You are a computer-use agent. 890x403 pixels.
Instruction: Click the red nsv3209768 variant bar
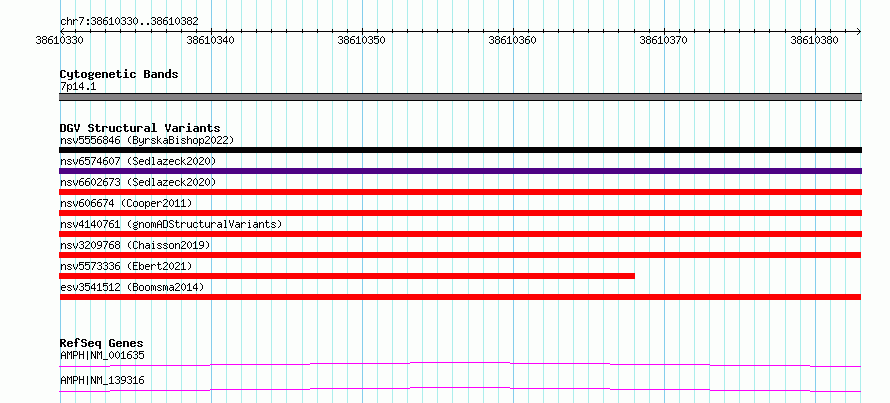point(460,255)
